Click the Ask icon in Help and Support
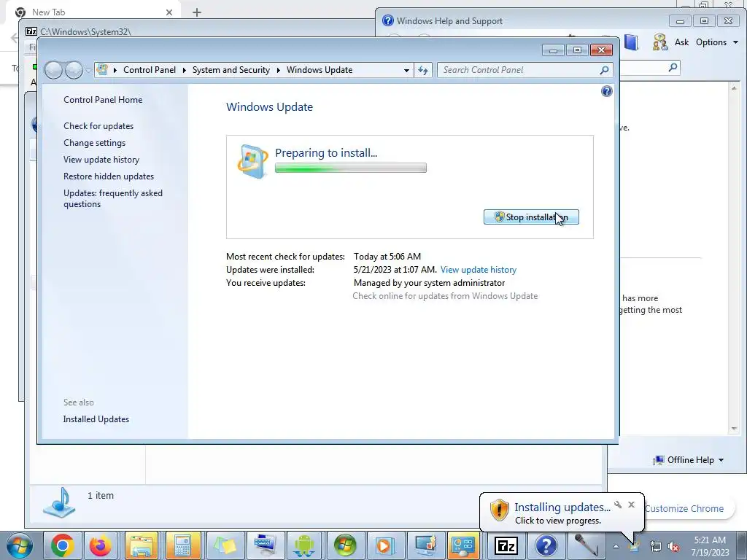 click(x=660, y=42)
